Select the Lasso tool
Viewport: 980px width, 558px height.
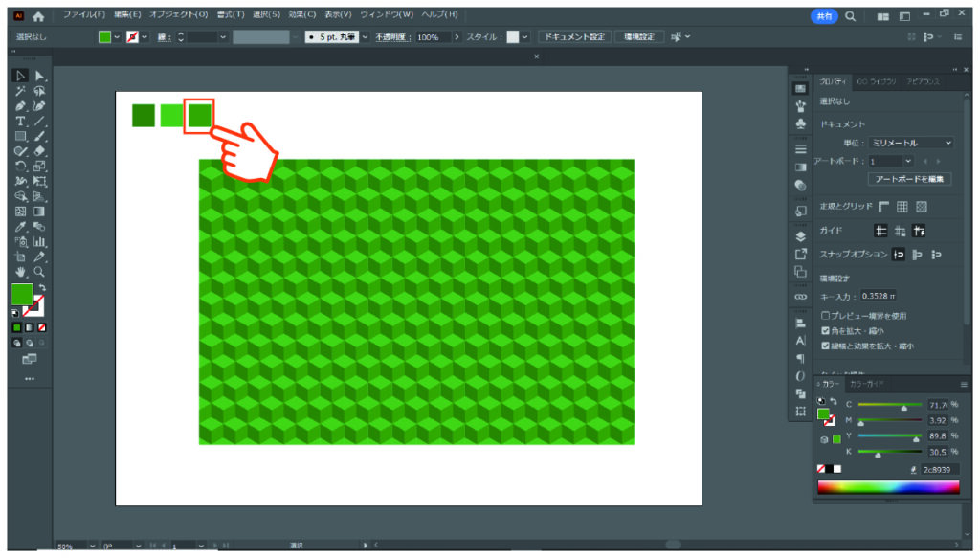(39, 91)
